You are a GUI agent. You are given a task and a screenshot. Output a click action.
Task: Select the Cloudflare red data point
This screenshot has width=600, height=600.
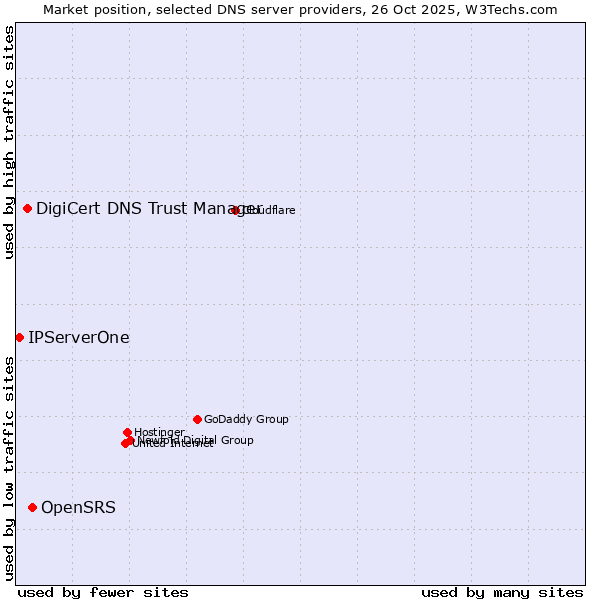(235, 210)
